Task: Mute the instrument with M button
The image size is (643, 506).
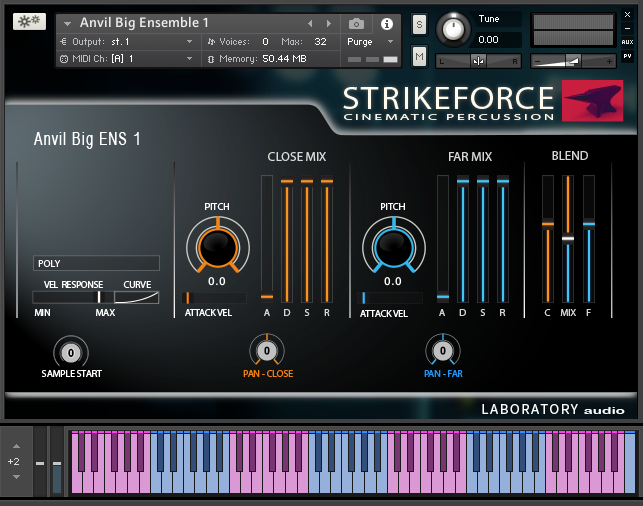Action: (x=419, y=57)
